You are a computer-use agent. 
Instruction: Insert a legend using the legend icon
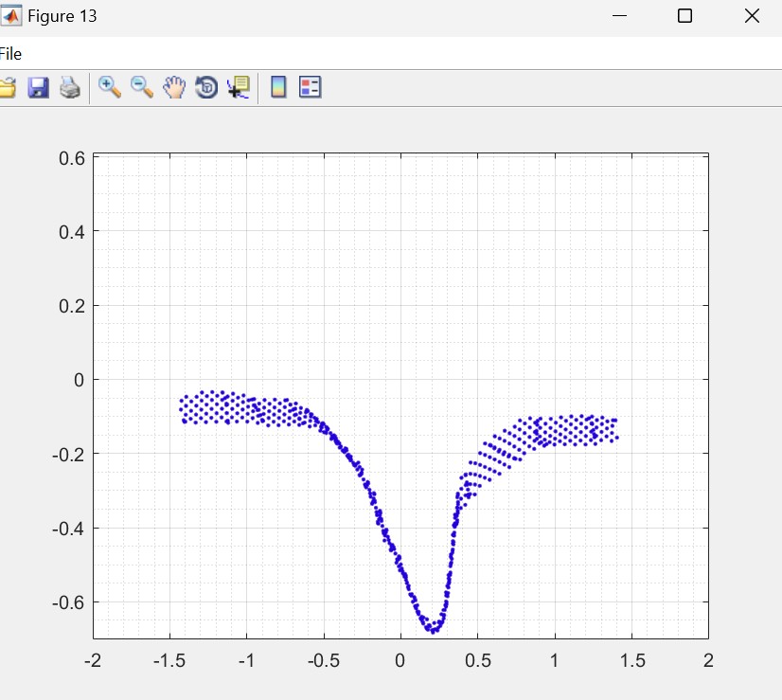coord(311,88)
